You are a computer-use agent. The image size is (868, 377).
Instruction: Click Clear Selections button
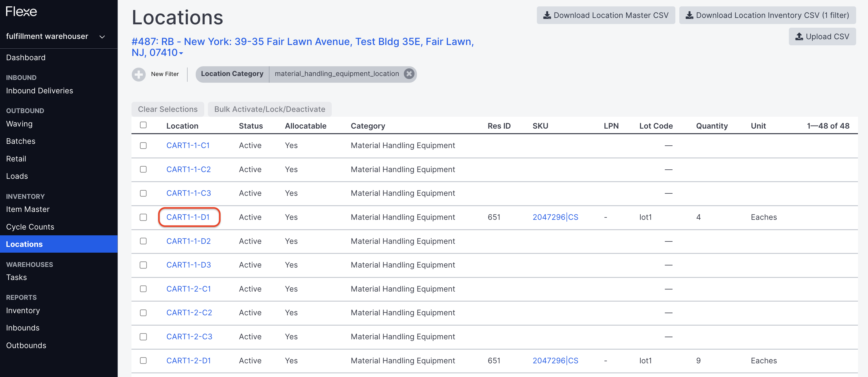click(167, 109)
